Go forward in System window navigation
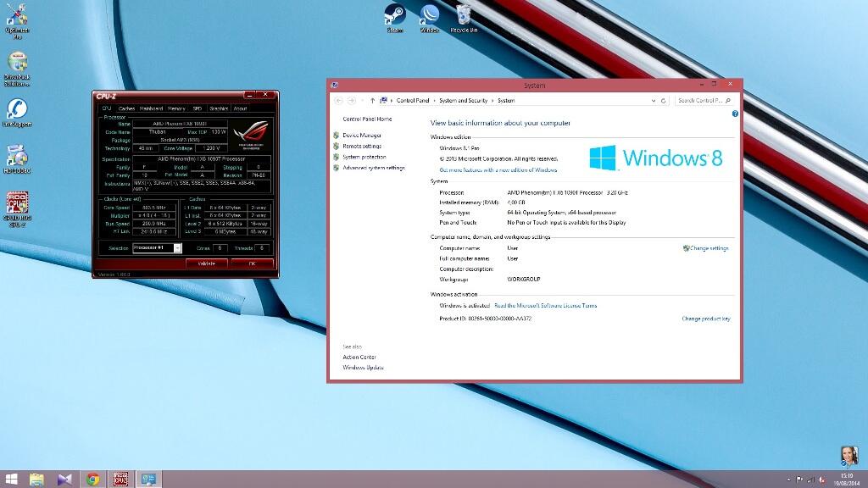This screenshot has height=488, width=868. pyautogui.click(x=351, y=101)
